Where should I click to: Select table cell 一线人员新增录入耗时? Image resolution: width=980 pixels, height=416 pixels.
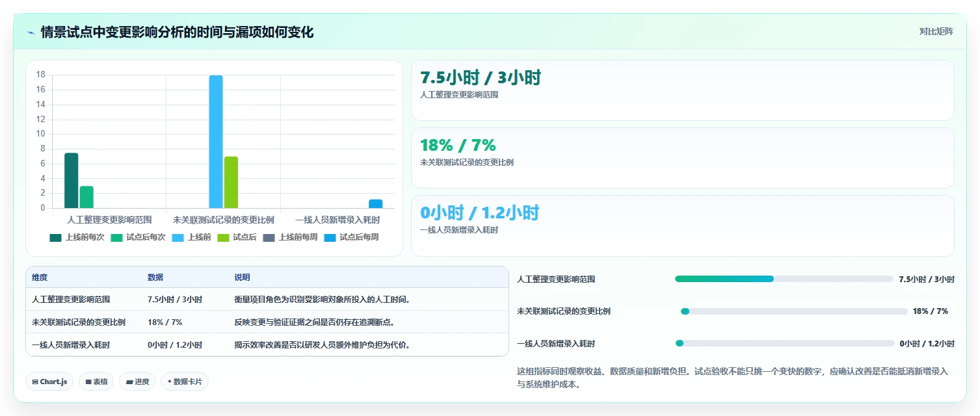pos(71,345)
